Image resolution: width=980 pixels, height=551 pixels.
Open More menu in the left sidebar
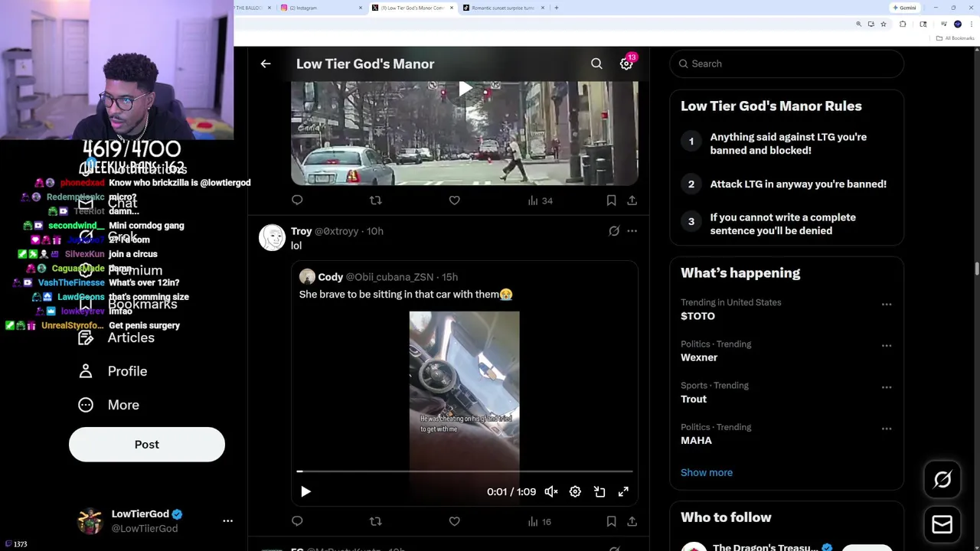coord(109,405)
